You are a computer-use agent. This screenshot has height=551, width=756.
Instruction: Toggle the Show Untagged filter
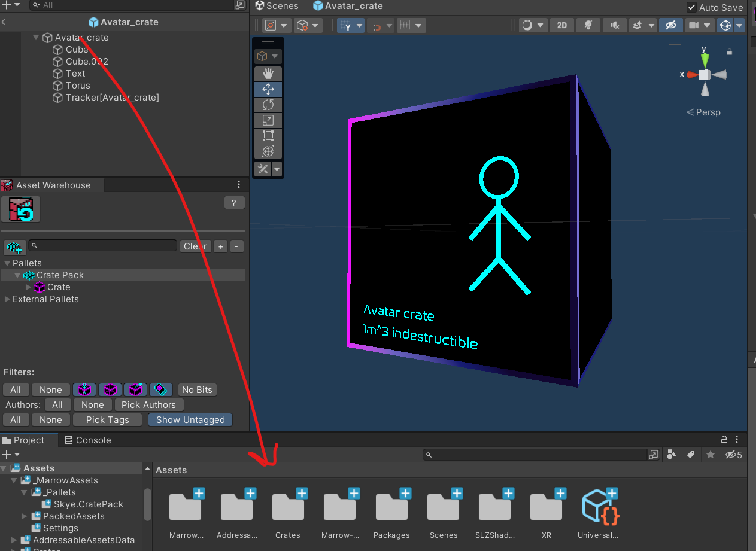(x=190, y=420)
